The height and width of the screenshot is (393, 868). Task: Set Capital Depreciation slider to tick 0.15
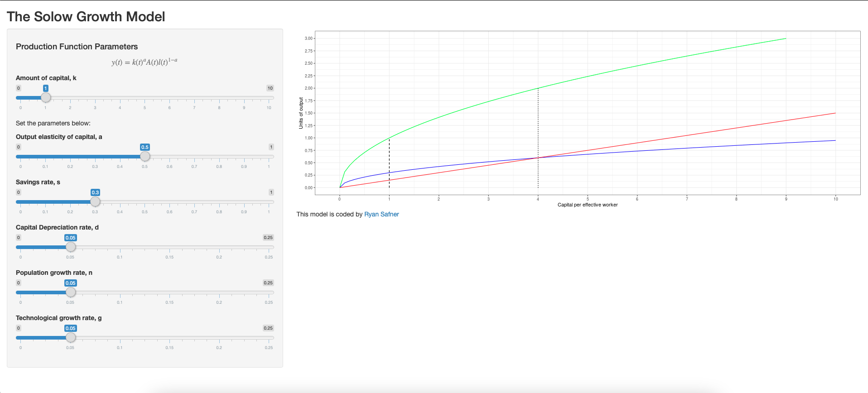tap(170, 247)
